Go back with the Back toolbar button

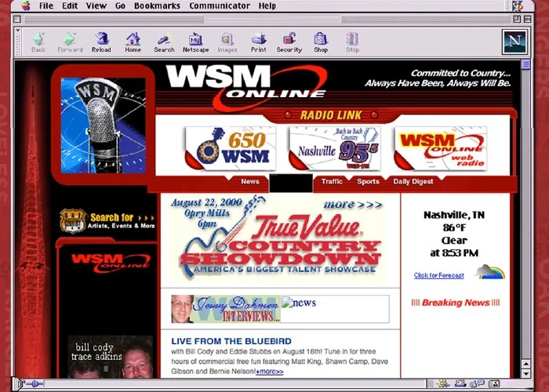pyautogui.click(x=38, y=42)
